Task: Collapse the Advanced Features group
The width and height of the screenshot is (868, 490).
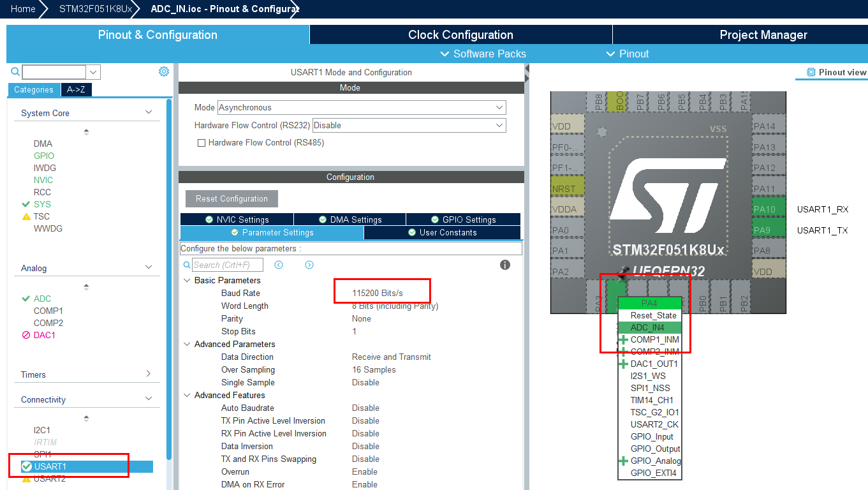Action: (x=187, y=395)
